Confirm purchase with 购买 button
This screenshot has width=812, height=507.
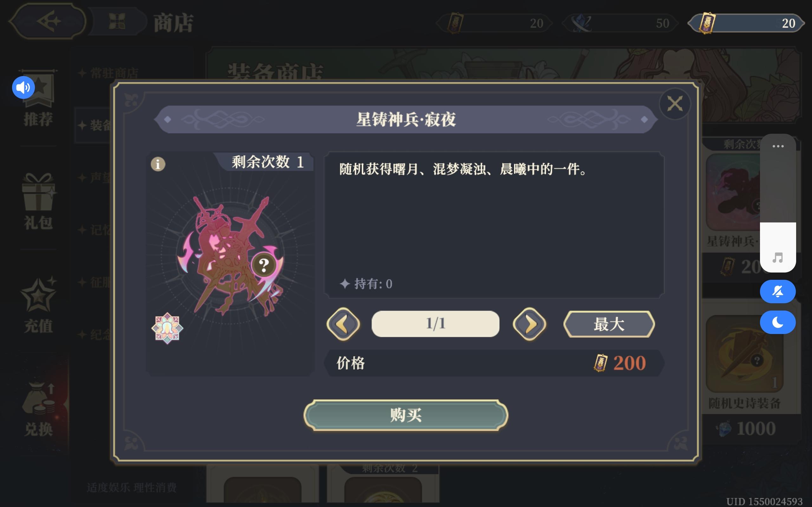(x=406, y=415)
